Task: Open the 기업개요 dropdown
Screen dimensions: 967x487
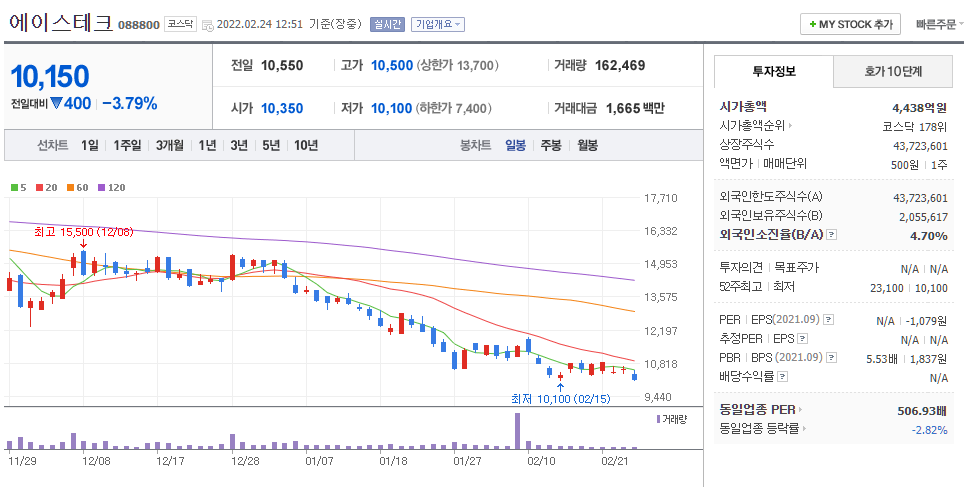Action: tap(438, 25)
